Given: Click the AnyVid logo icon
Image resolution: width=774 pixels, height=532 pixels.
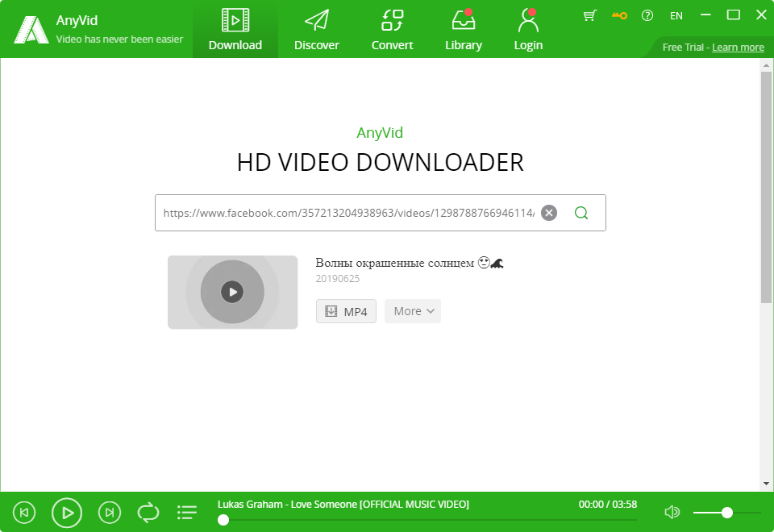Looking at the screenshot, I should coord(31,30).
